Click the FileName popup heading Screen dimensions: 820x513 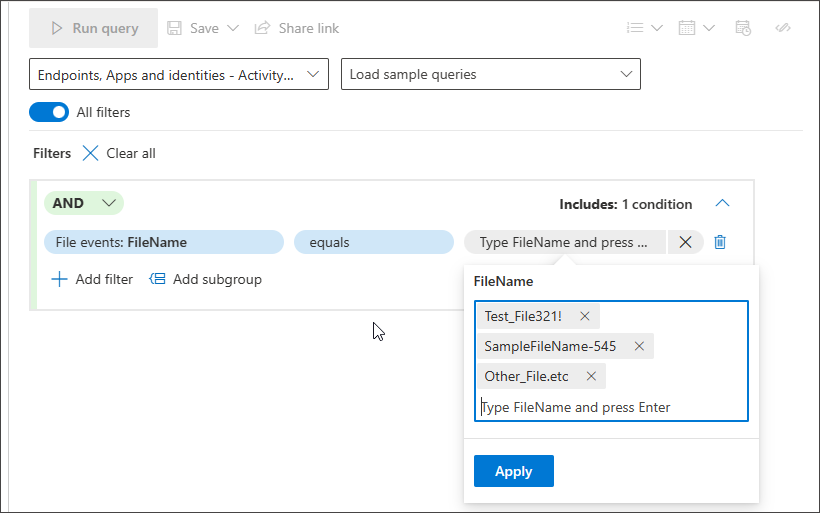coord(503,281)
